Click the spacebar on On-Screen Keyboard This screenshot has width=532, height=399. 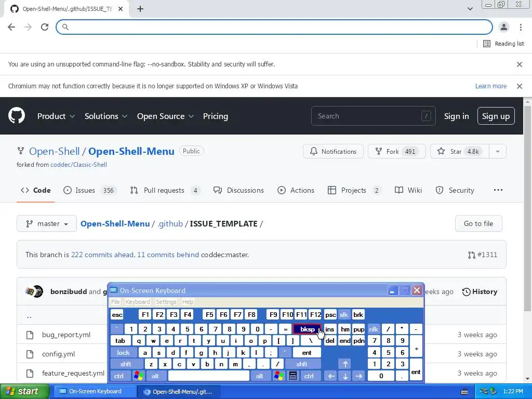[x=208, y=376]
